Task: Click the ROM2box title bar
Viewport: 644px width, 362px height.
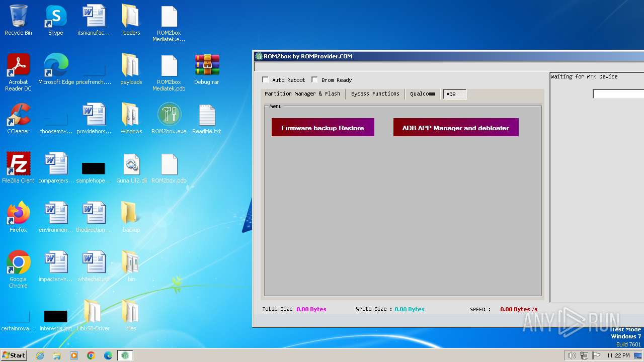Action: coord(448,56)
